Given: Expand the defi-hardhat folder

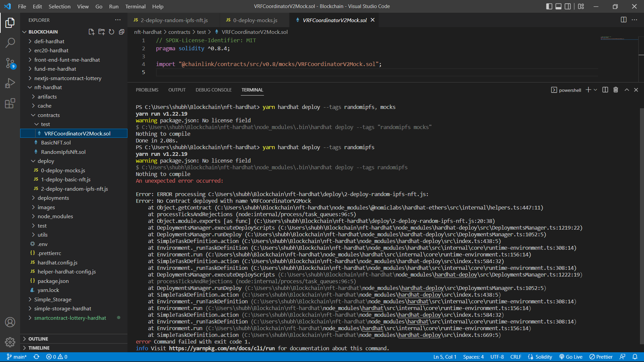Looking at the screenshot, I should 49,41.
